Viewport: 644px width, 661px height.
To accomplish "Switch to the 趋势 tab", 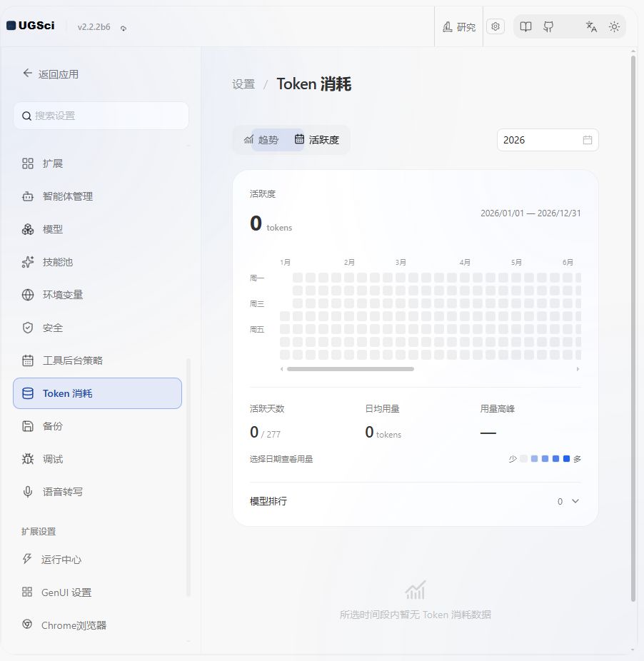I will click(x=261, y=139).
